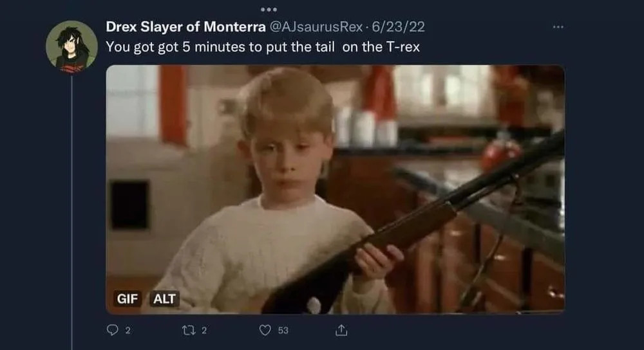Open the tweet's more options ellipsis at right
Screen dimensions: 644x350
558,26
